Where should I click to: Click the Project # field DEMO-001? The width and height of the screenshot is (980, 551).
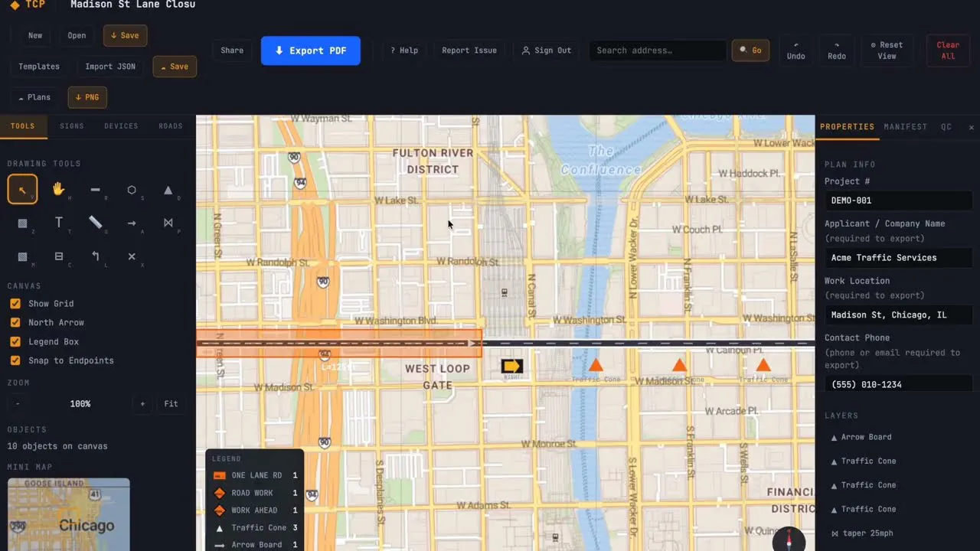[x=898, y=201]
